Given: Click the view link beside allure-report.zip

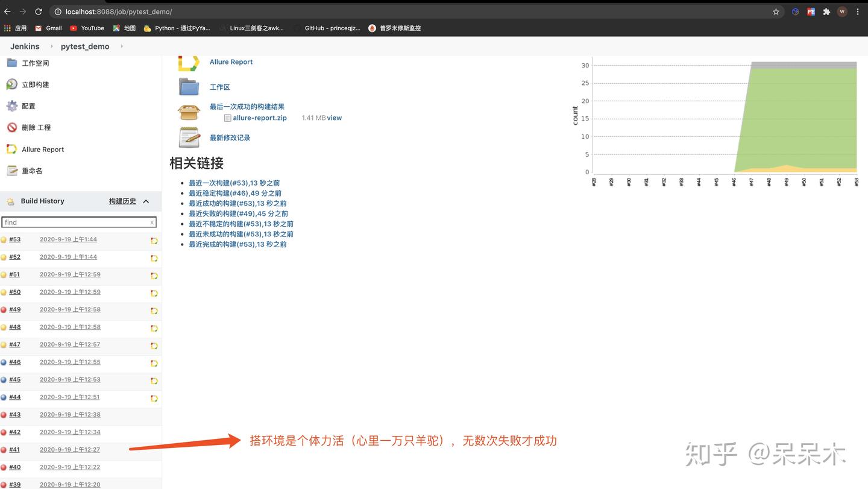Looking at the screenshot, I should (335, 118).
